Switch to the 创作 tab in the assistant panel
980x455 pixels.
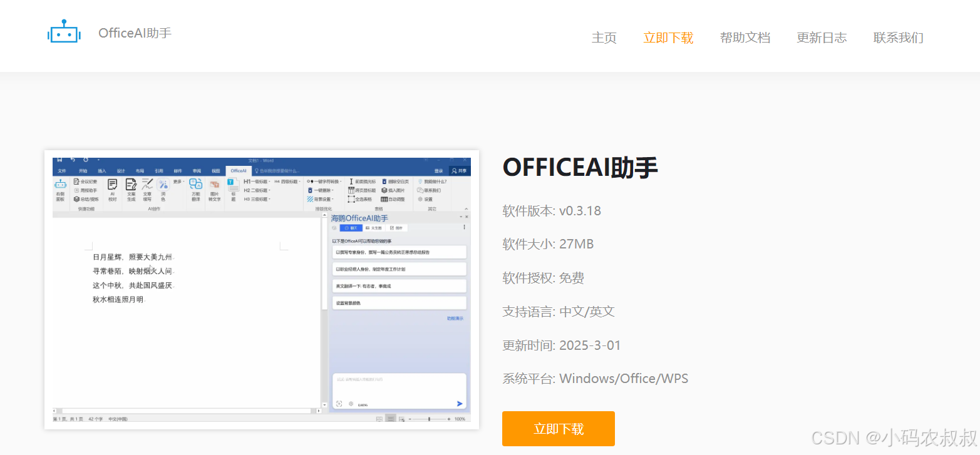click(x=396, y=228)
